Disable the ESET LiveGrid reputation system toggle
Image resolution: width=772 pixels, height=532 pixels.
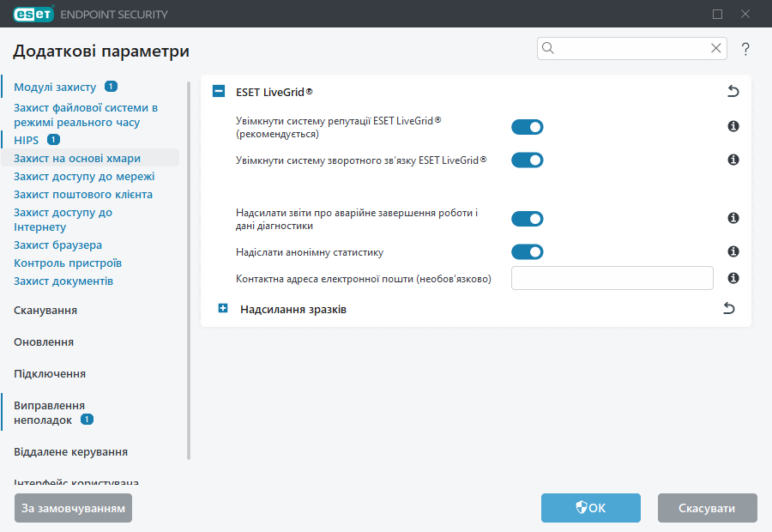click(x=528, y=126)
